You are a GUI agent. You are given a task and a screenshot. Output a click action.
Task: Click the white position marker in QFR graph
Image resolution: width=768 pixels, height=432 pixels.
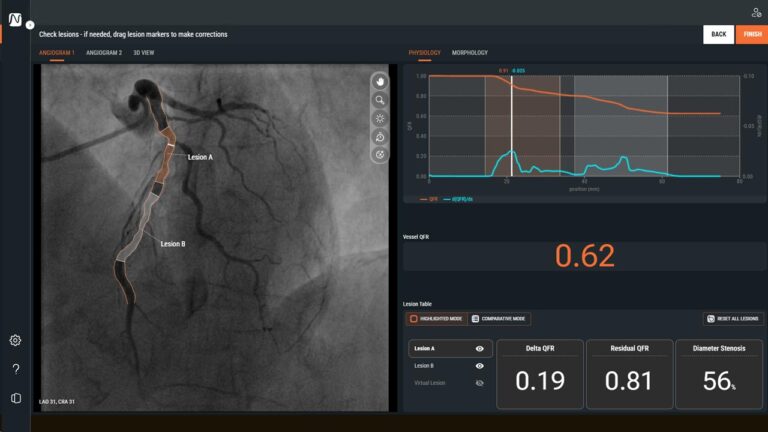click(511, 125)
